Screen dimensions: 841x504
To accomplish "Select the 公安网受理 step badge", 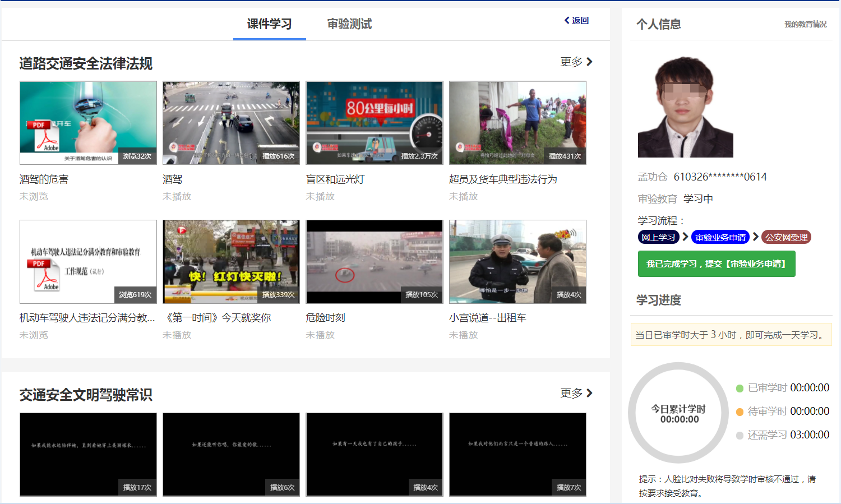I will coord(786,237).
